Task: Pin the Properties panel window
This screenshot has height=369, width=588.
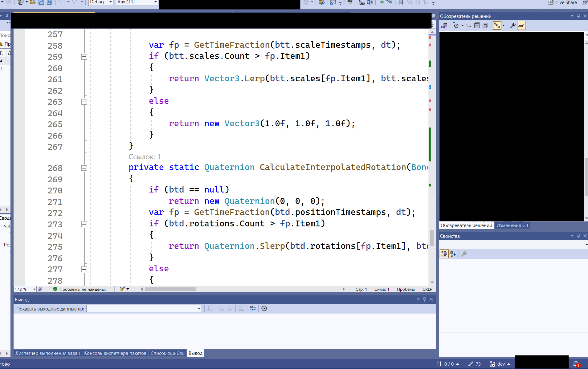Action: pyautogui.click(x=578, y=236)
